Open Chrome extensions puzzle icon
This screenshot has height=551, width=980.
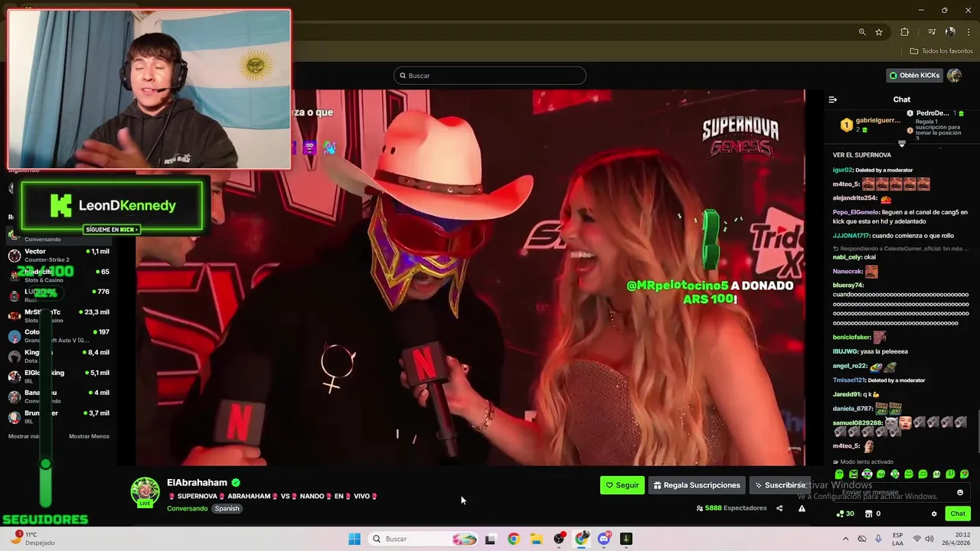[x=904, y=32]
